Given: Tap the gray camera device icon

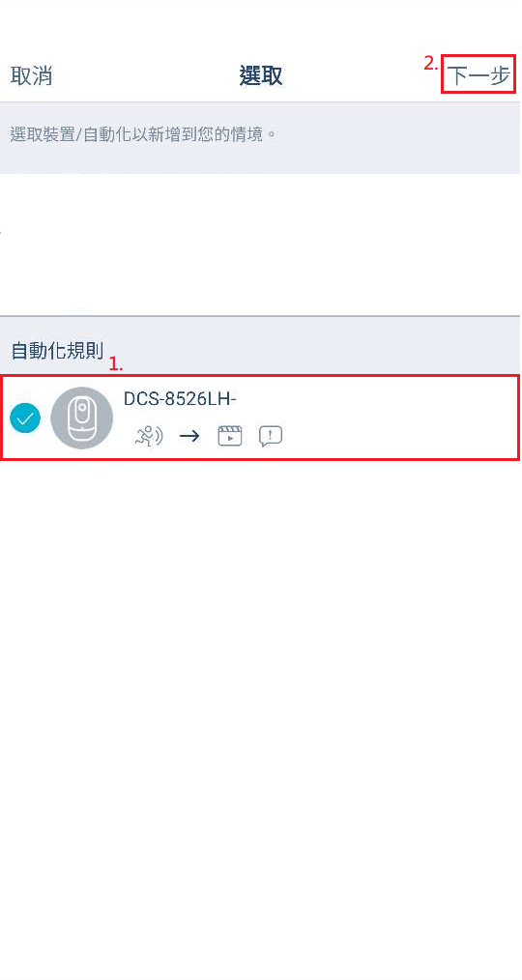Looking at the screenshot, I should (82, 418).
